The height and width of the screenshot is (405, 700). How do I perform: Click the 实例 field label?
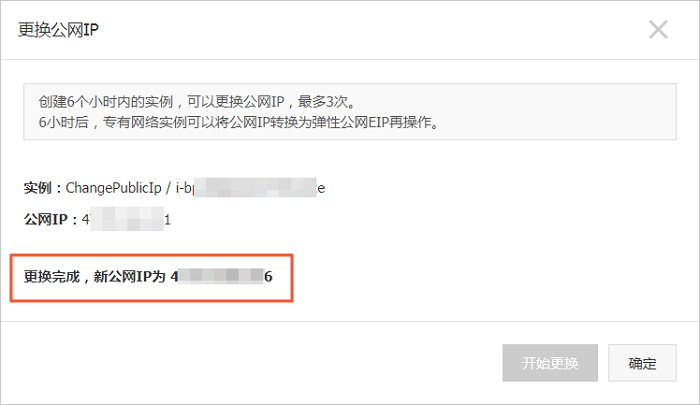[38, 188]
